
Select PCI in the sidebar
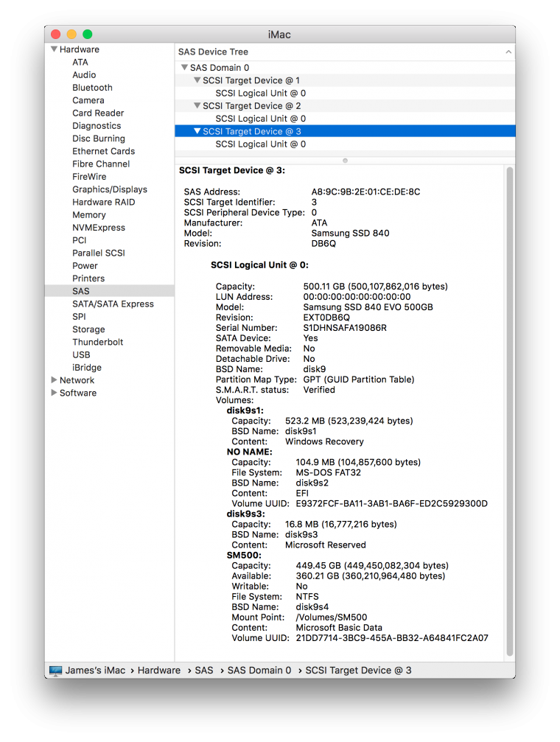pos(79,240)
